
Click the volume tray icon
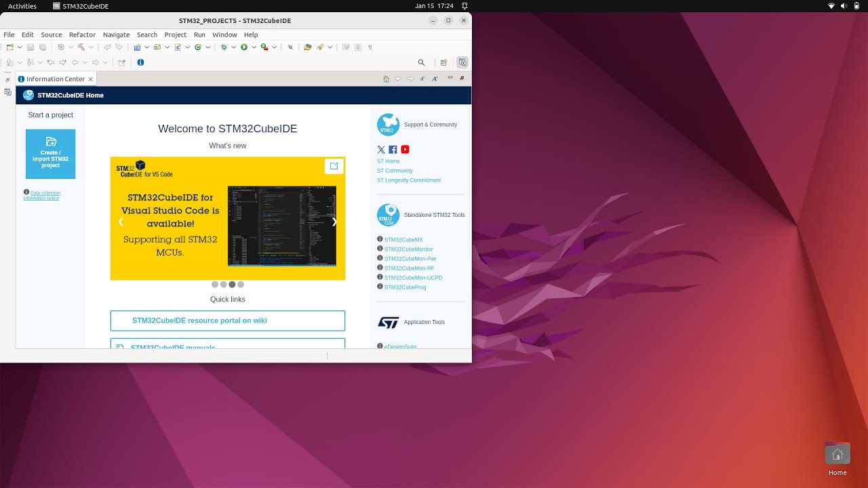tap(844, 6)
